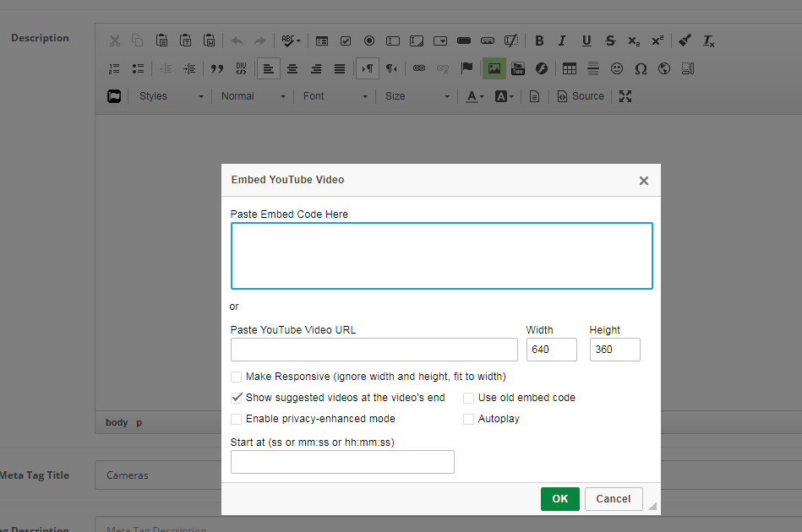Screen dimensions: 802x532
Task: Click the Copy icon in editor toolbar
Action: point(138,41)
